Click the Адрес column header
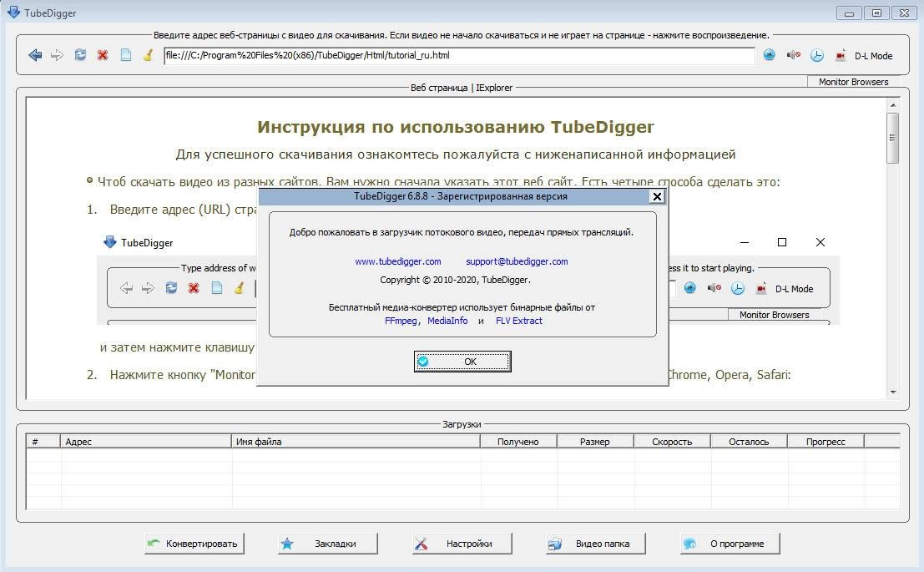The width and height of the screenshot is (924, 572). click(145, 441)
